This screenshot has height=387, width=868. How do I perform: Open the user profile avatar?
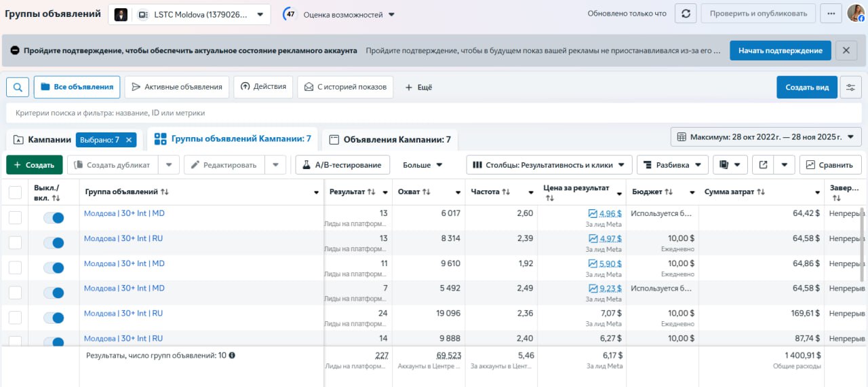(855, 14)
